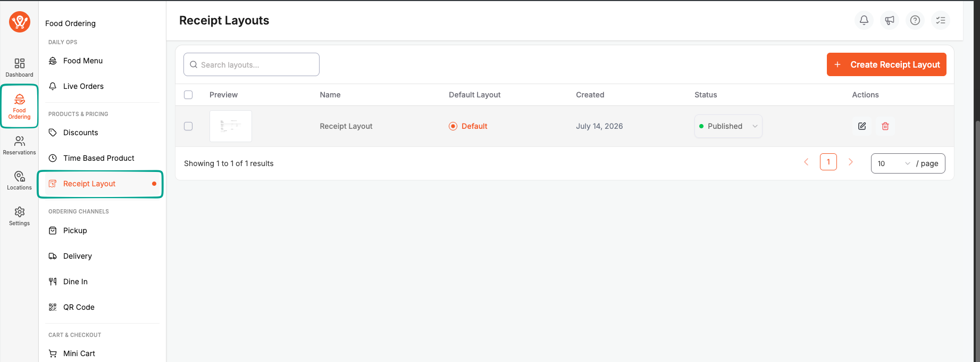The width and height of the screenshot is (980, 362).
Task: Click the Receipt Layouts page title
Action: point(224,20)
